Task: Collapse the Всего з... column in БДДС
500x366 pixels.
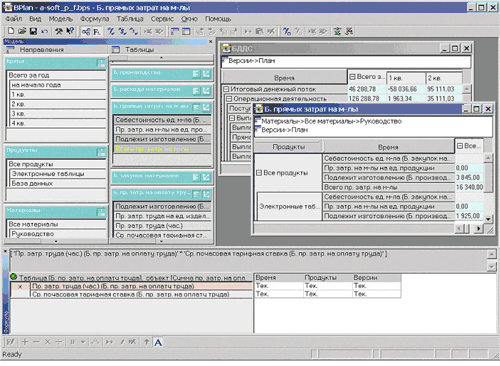Action: click(x=352, y=77)
